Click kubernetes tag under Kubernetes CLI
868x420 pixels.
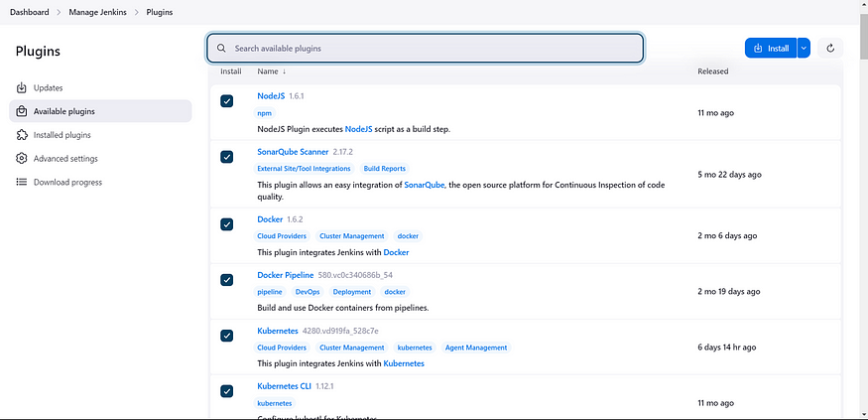coord(275,403)
